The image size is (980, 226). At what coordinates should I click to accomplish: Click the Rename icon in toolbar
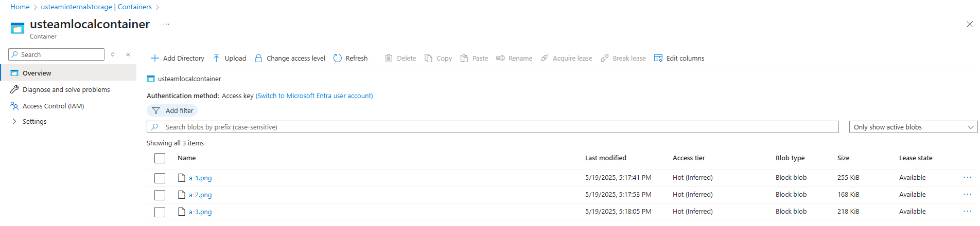pyautogui.click(x=500, y=58)
